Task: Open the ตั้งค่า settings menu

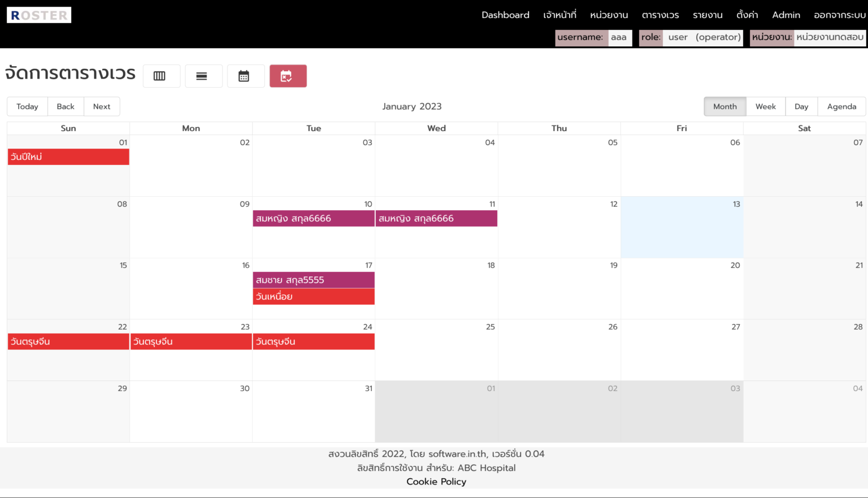Action: [x=747, y=15]
